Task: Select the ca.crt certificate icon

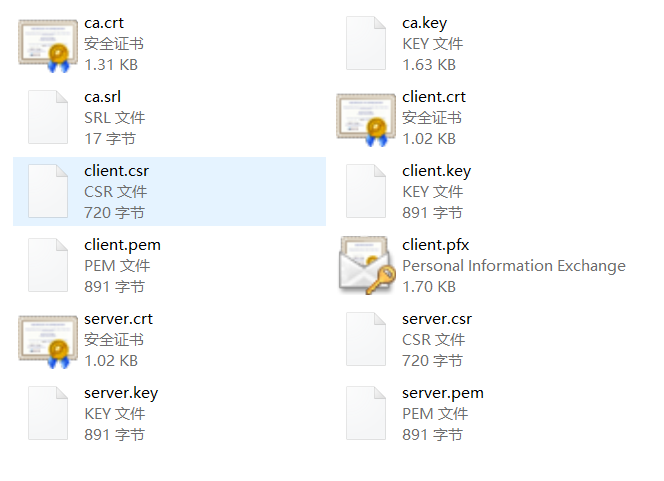Action: [x=48, y=44]
